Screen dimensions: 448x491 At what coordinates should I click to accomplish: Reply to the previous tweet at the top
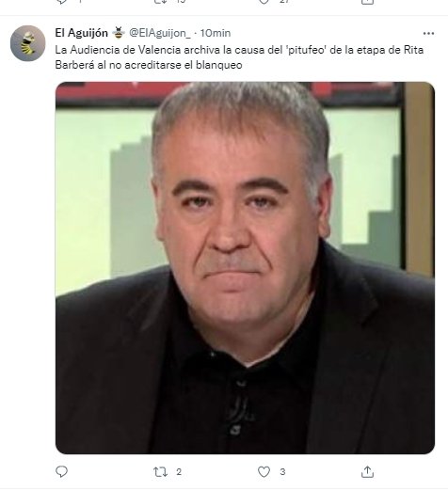tap(61, 2)
